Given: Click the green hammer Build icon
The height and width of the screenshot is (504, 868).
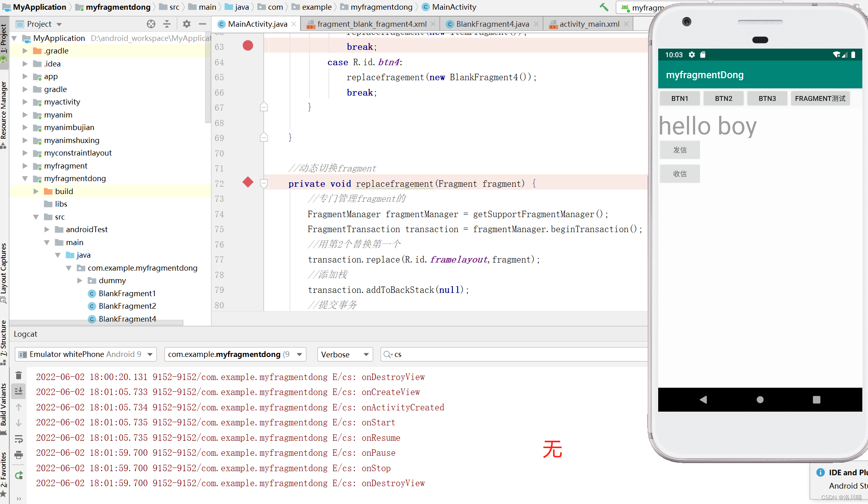Looking at the screenshot, I should (604, 7).
